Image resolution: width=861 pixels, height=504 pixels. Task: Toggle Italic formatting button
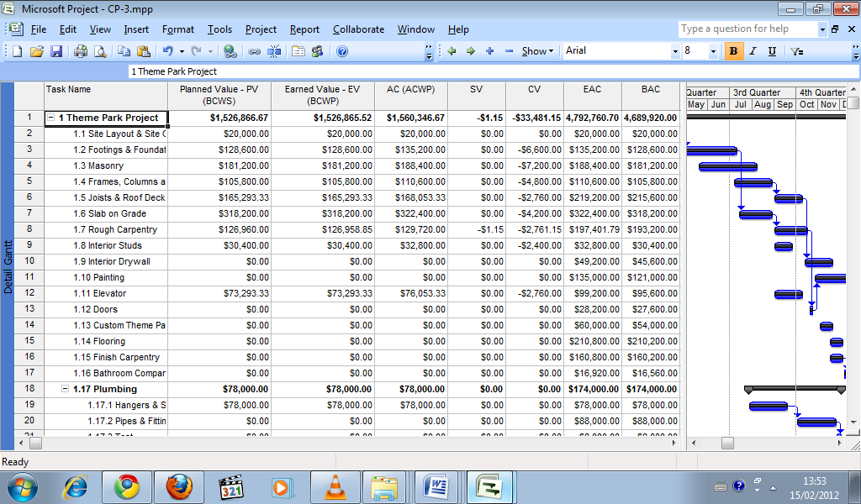click(753, 51)
